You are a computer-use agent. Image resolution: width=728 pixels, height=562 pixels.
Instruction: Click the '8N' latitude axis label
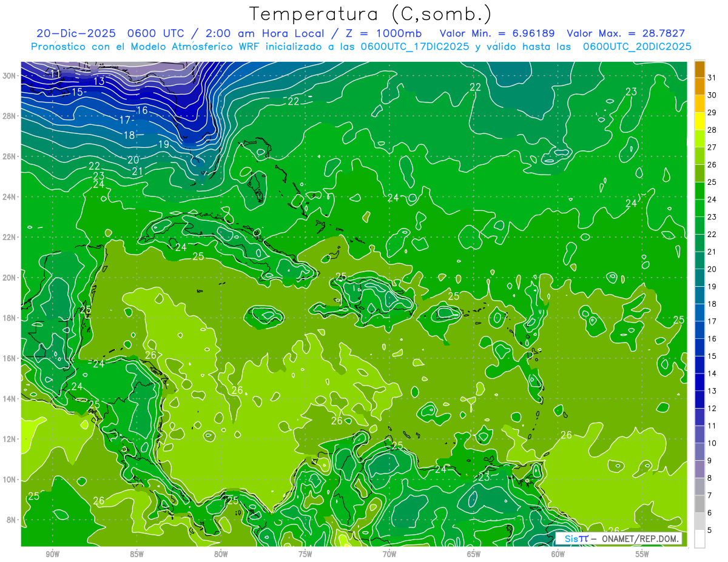[12, 520]
